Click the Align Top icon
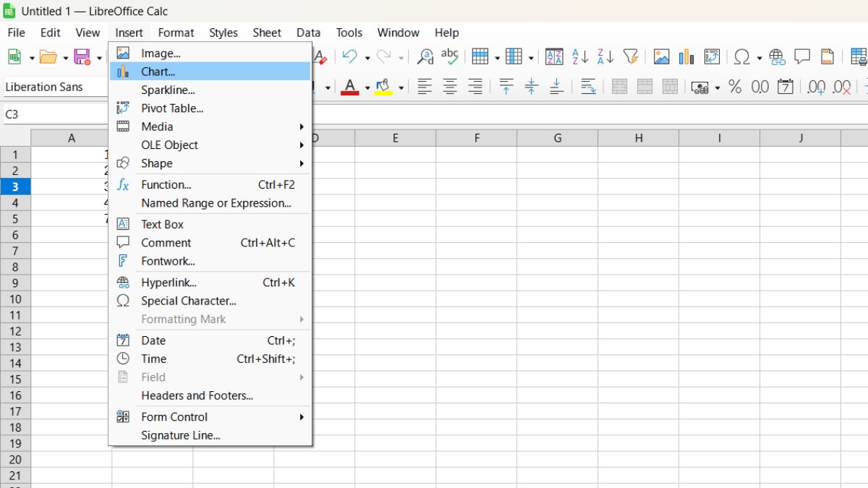Viewport: 868px width, 488px height. pos(506,87)
